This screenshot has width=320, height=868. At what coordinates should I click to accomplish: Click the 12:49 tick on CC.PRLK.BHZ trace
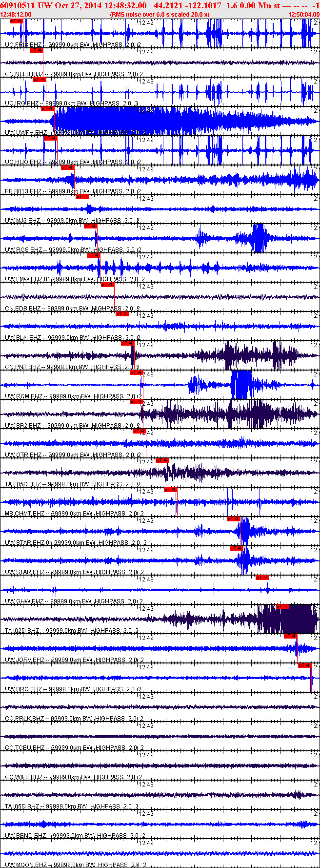146,697
